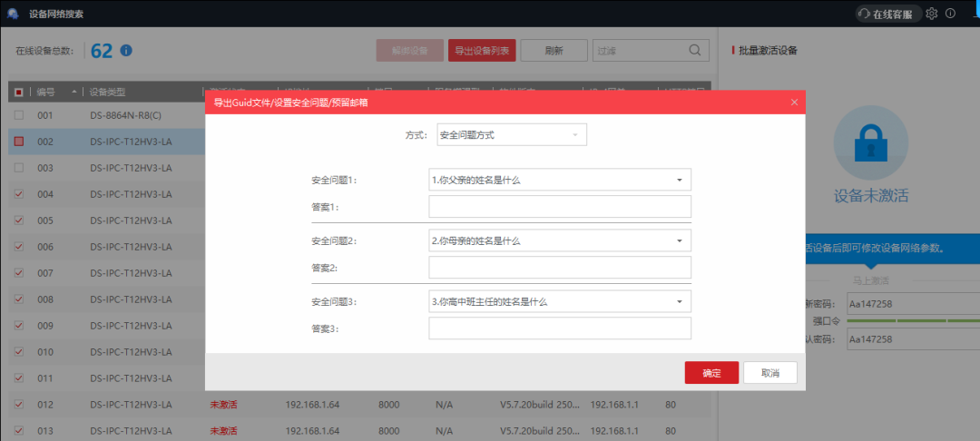980x441 pixels.
Task: Uncheck the checkbox for device 013
Action: tap(19, 430)
